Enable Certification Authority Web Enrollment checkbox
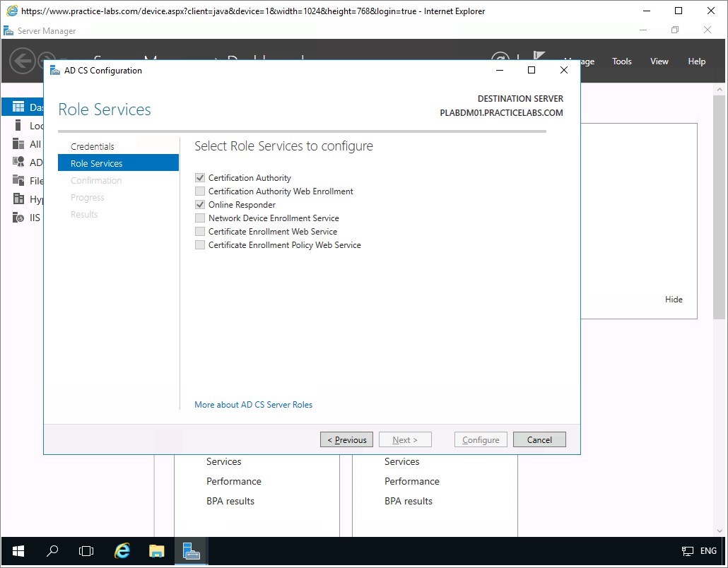The height and width of the screenshot is (568, 728). (x=200, y=191)
